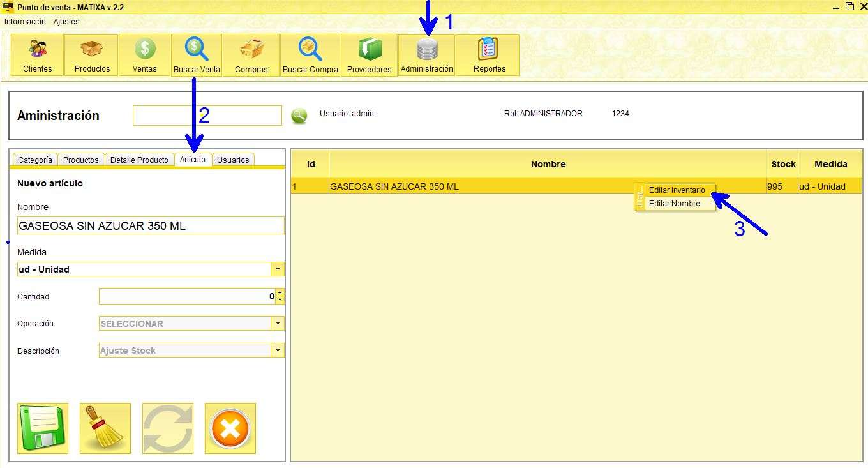Expand the Operación SELECCIONAR dropdown

278,323
